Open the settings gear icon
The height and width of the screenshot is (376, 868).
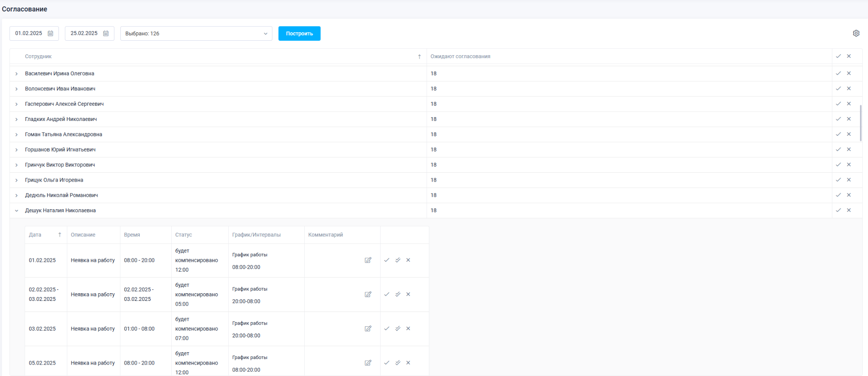coord(856,33)
